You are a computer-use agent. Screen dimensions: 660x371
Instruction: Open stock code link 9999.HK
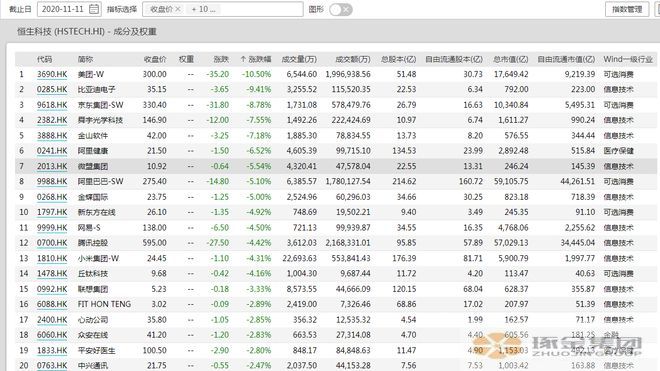[52, 228]
